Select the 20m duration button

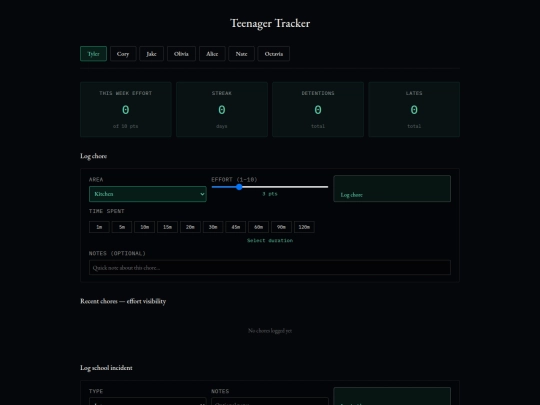click(x=190, y=227)
